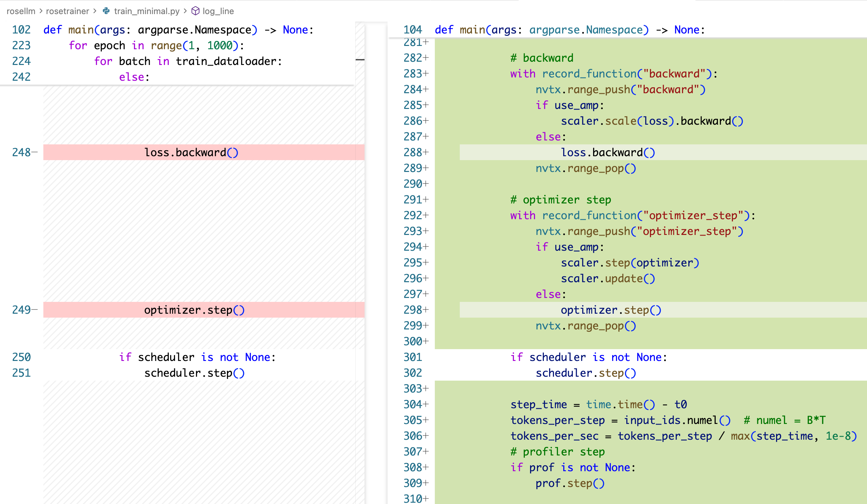The height and width of the screenshot is (504, 867).
Task: Click deleted line 'optimizer.step()' on left
Action: 194,310
